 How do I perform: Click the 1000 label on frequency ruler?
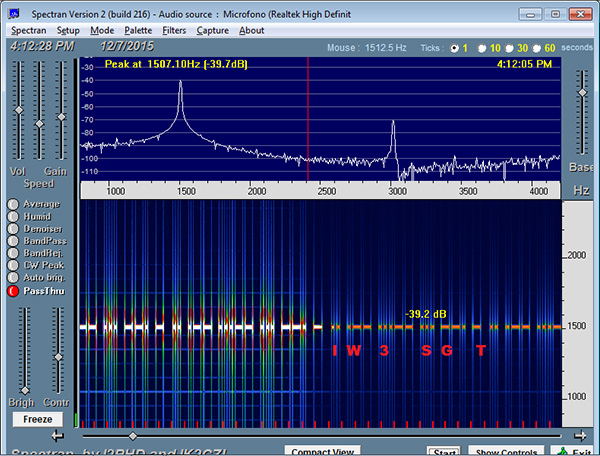click(x=115, y=191)
